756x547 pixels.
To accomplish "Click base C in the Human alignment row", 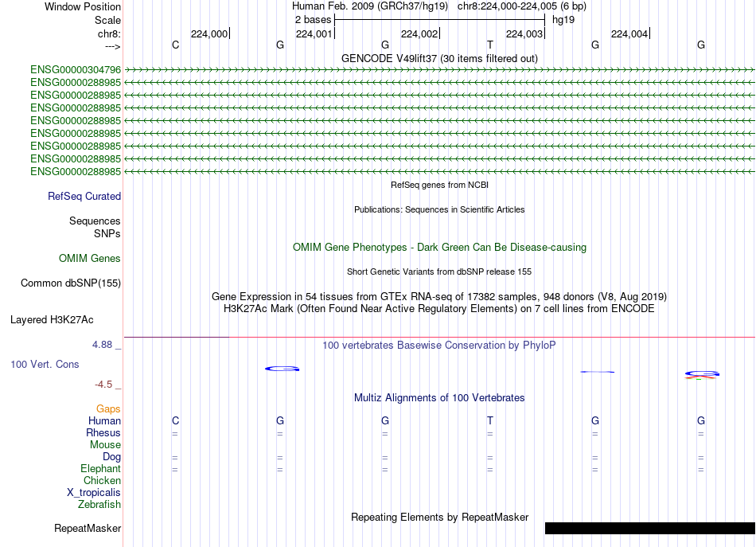I will coord(176,420).
